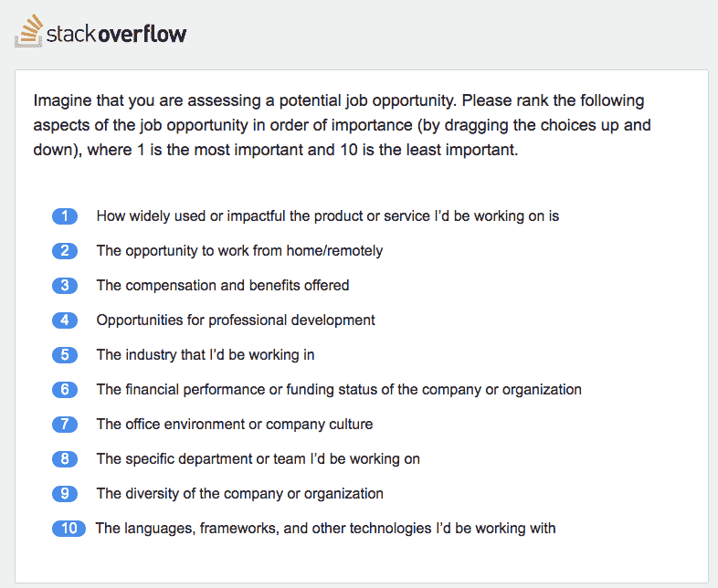Click the number 6 rank badge

pos(65,390)
